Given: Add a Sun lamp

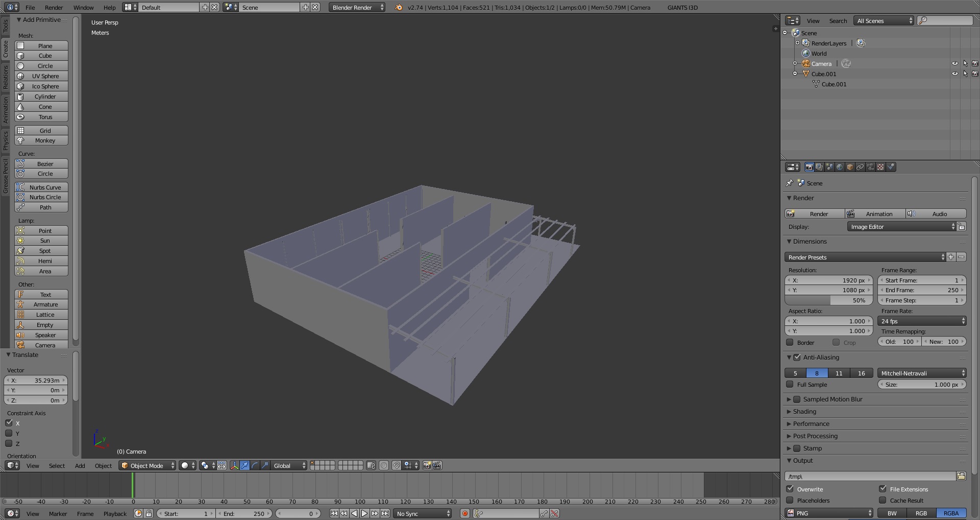Looking at the screenshot, I should pyautogui.click(x=41, y=241).
